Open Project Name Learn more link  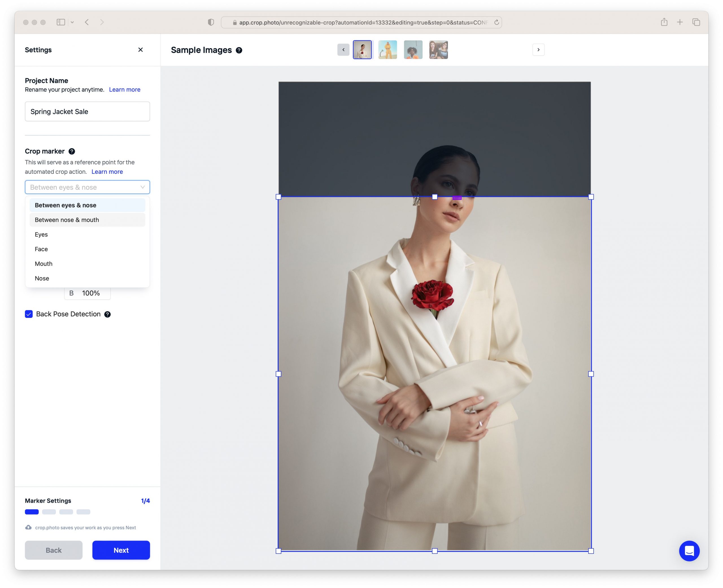(125, 89)
